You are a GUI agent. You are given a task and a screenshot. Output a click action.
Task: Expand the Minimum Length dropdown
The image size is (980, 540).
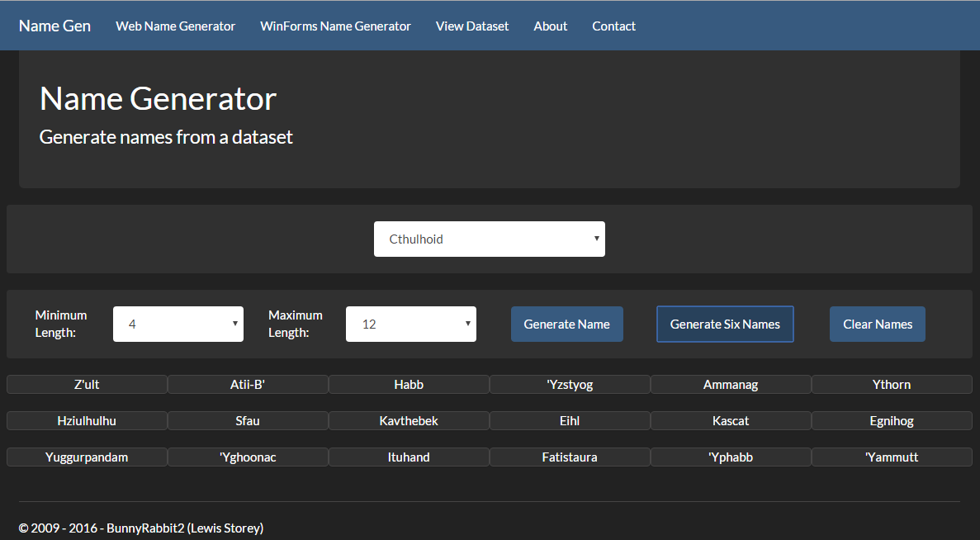coord(178,324)
